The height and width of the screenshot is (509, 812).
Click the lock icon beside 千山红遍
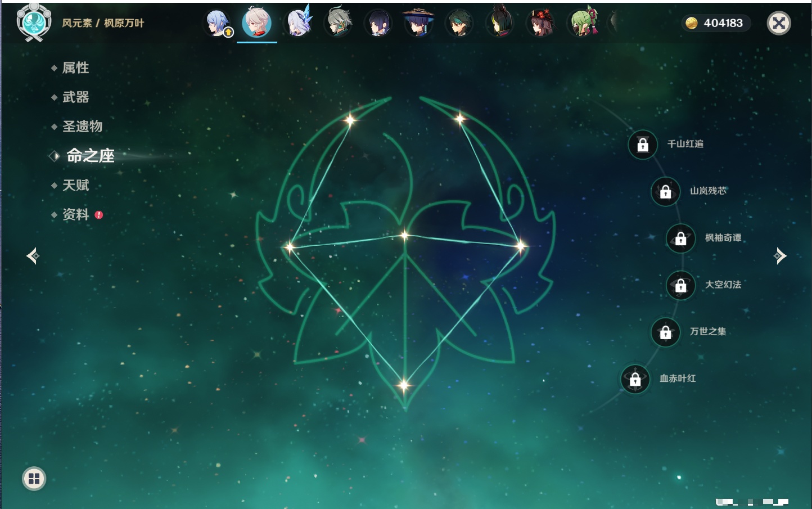click(x=643, y=145)
